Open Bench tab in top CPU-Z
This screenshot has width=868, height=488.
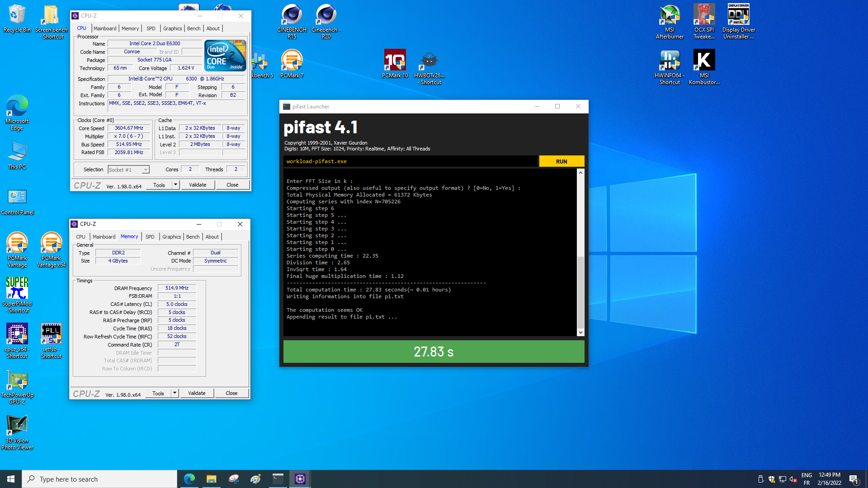(193, 28)
